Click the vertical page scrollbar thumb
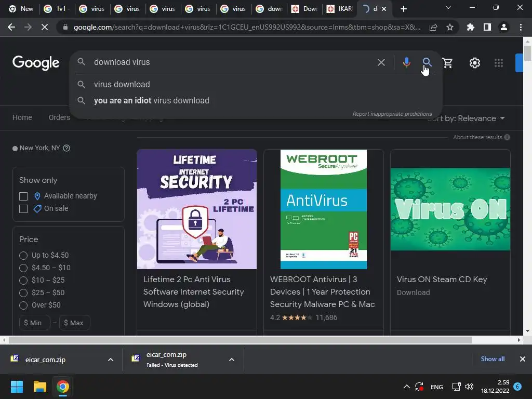Image resolution: width=532 pixels, height=399 pixels. point(527,54)
